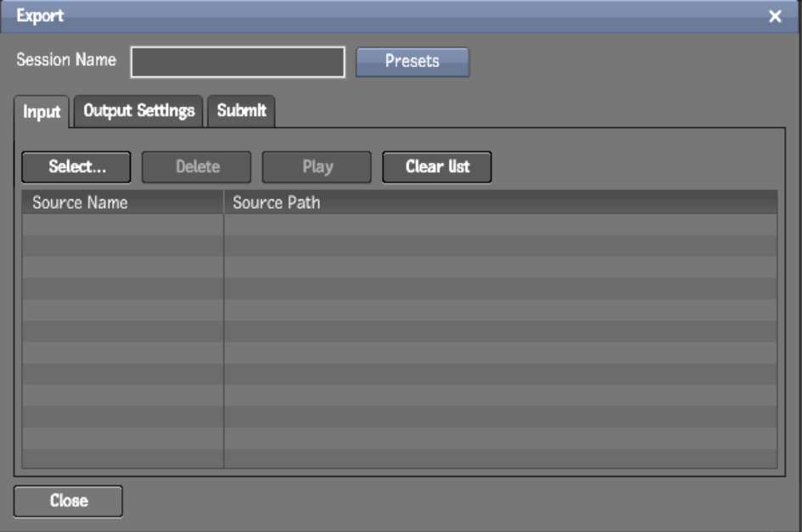Close the Export dialog with the X icon
Image resolution: width=802 pixels, height=532 pixels.
pos(775,17)
